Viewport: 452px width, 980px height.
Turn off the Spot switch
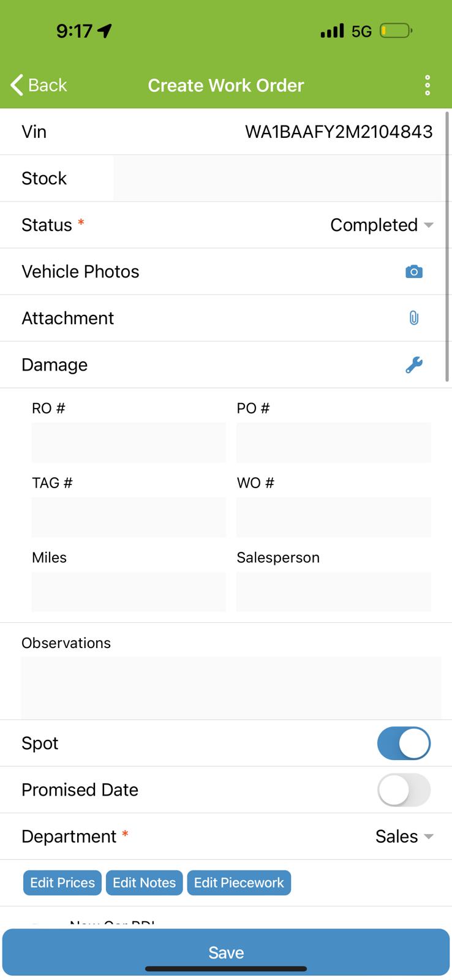[404, 743]
